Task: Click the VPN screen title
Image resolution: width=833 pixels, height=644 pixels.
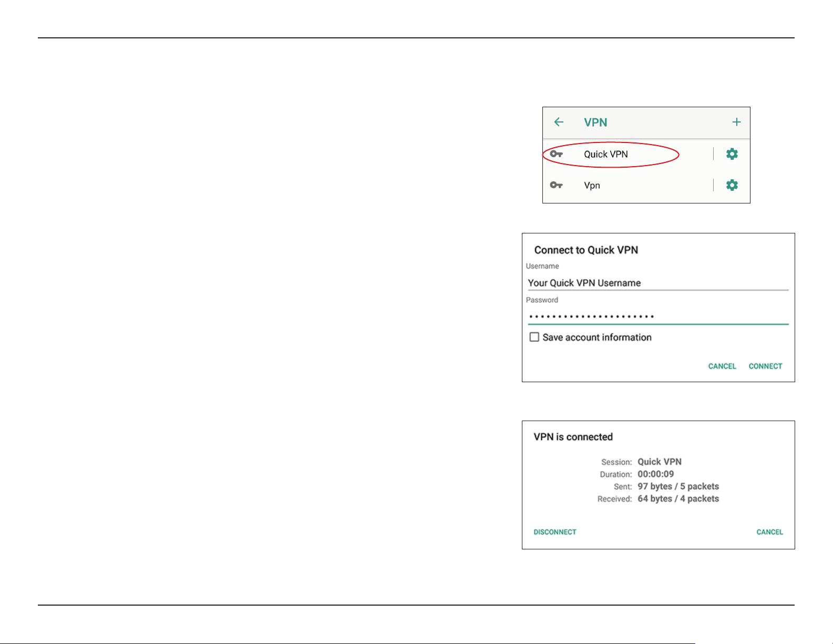Action: click(x=595, y=122)
